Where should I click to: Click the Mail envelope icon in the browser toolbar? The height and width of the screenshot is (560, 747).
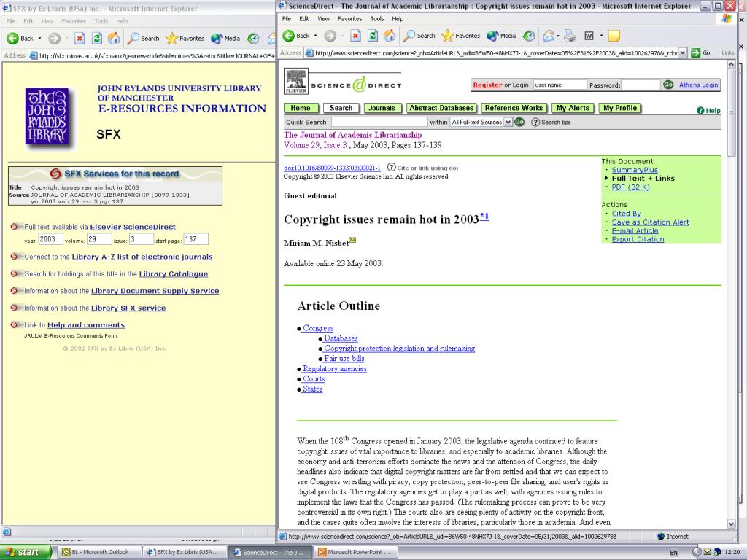coord(549,36)
